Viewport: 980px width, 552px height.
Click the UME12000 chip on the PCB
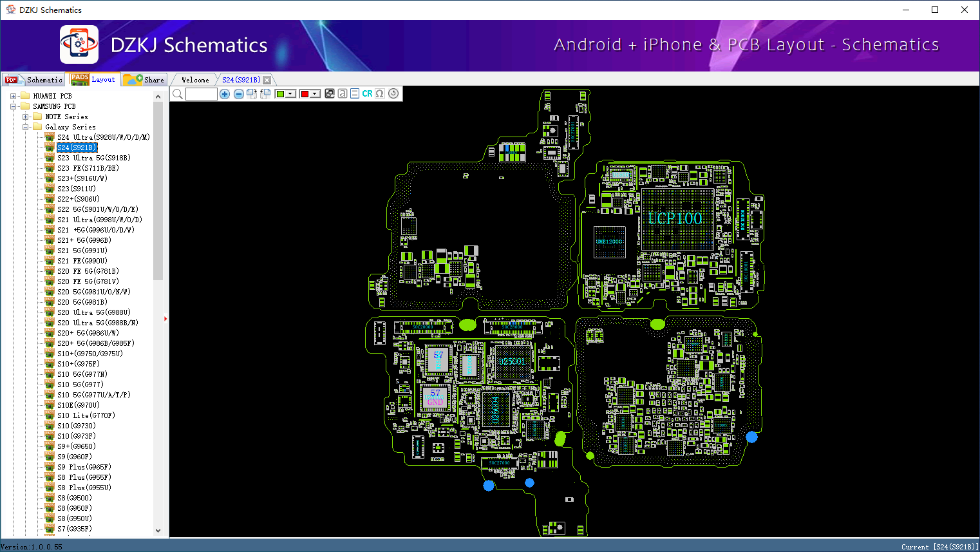click(609, 242)
